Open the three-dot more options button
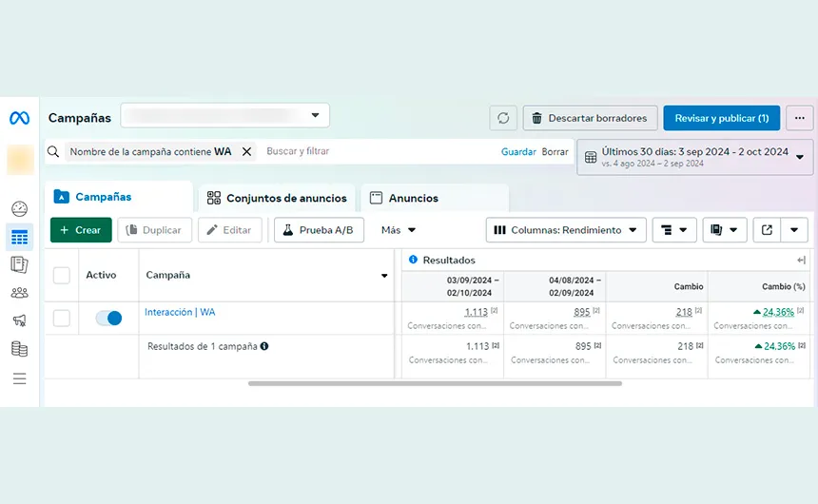Screen dimensions: 818x504 pyautogui.click(x=800, y=118)
